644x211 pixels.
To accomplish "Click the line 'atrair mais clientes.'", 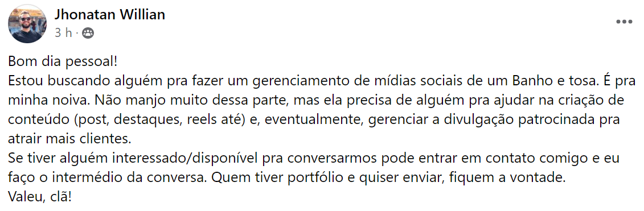I will pos(69,139).
